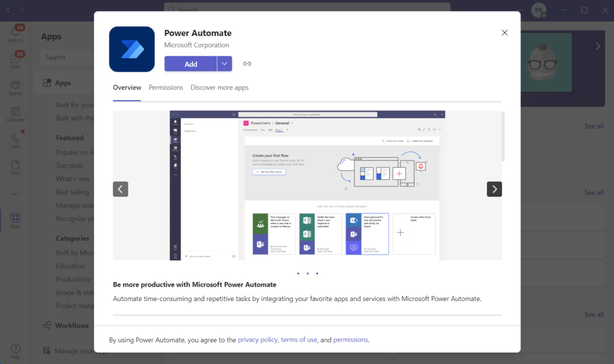Add the Power Automate app
This screenshot has width=614, height=364.
[191, 64]
